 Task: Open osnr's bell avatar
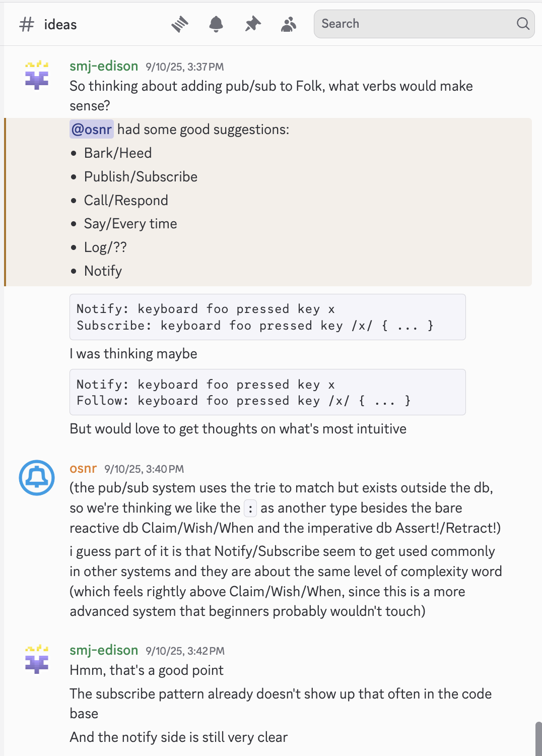pyautogui.click(x=37, y=477)
